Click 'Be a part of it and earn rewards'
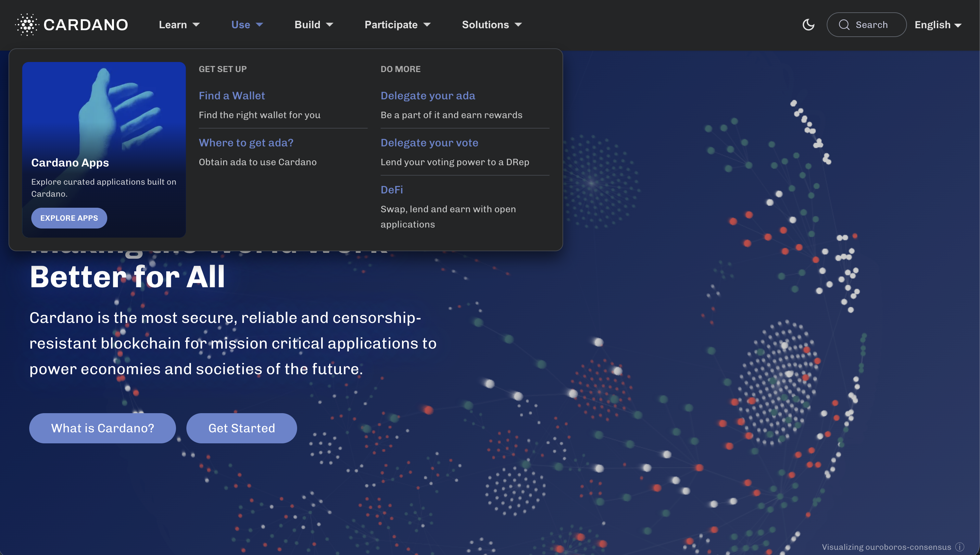Viewport: 980px width, 555px height. 451,115
